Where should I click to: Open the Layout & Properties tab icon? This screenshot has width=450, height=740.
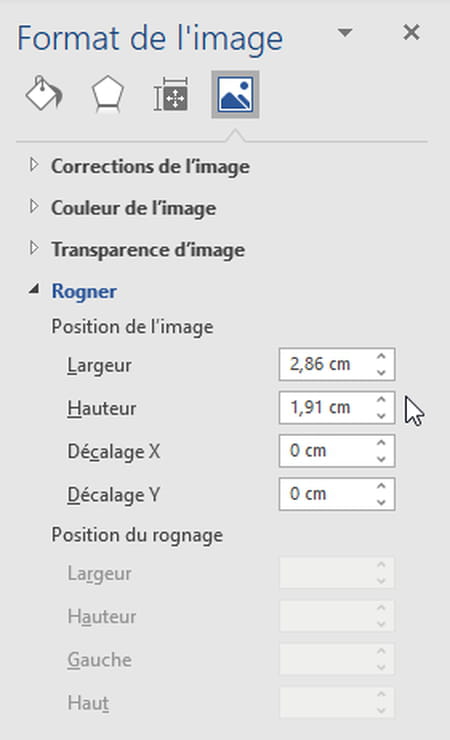click(171, 94)
